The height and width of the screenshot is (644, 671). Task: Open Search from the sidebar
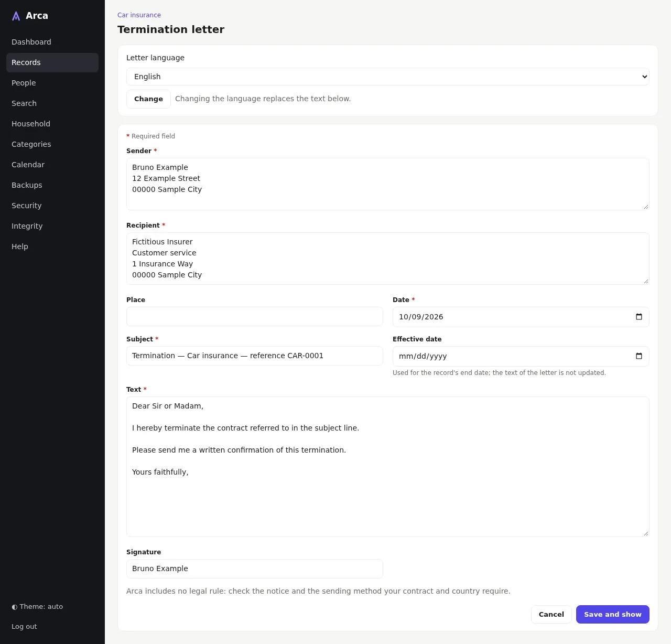52,103
